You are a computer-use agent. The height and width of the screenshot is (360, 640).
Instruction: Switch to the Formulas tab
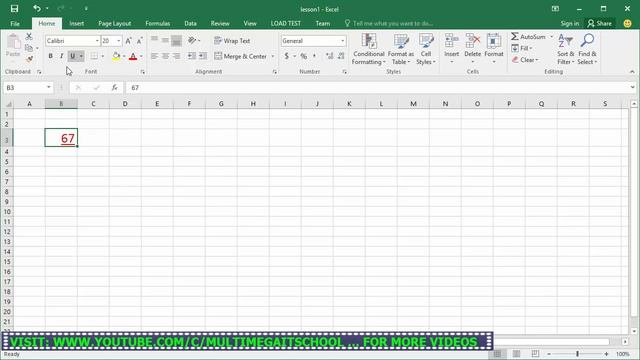point(158,24)
